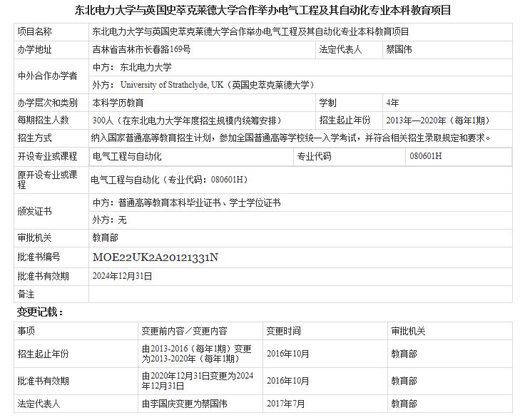Select the 变更时间 column header
This screenshot has height=420, width=525.
(x=283, y=332)
